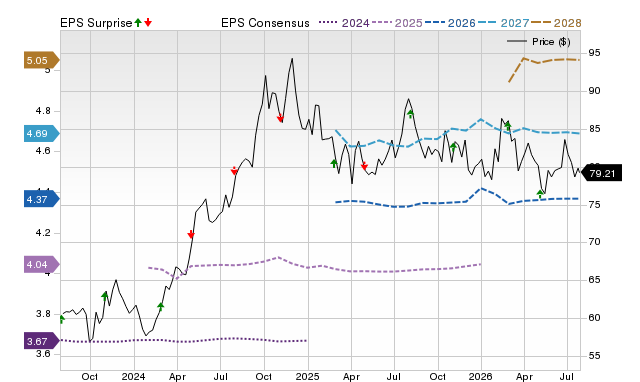Viewport: 640px width, 382px height.
Task: Click the Price ($) legend entry
Action: pos(539,42)
